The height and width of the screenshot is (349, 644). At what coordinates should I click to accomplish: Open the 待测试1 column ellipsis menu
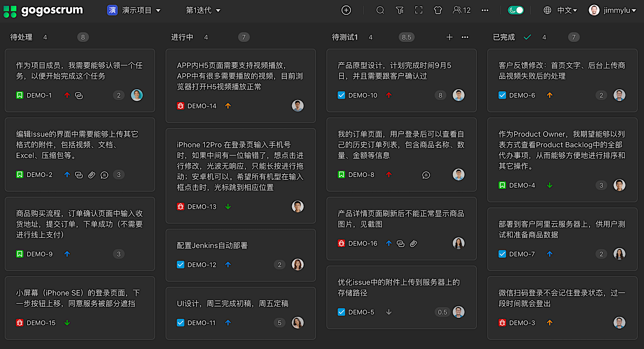pos(465,37)
